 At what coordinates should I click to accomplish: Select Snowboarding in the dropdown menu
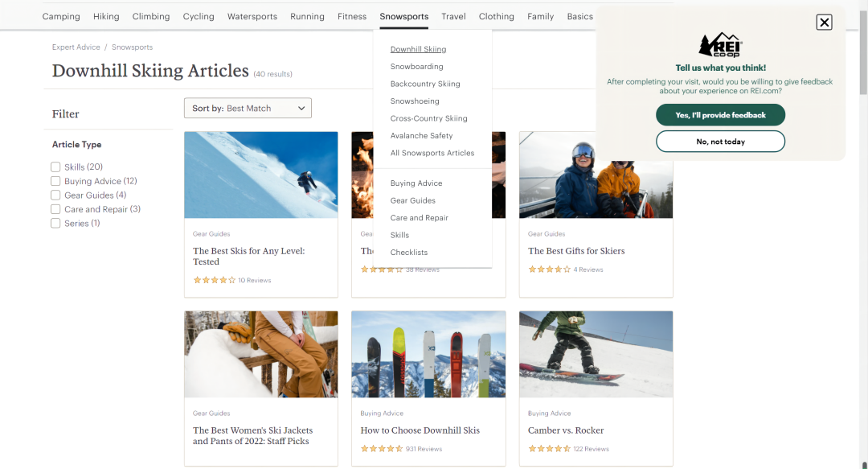click(417, 67)
